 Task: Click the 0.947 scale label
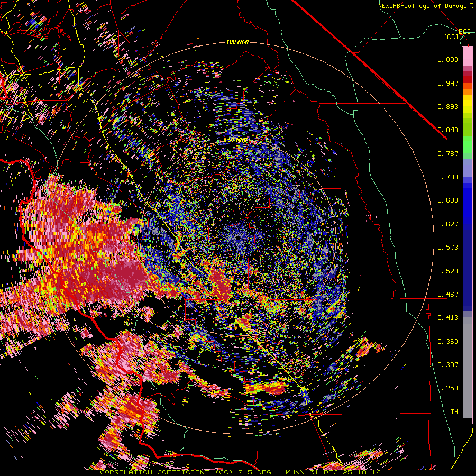click(448, 83)
